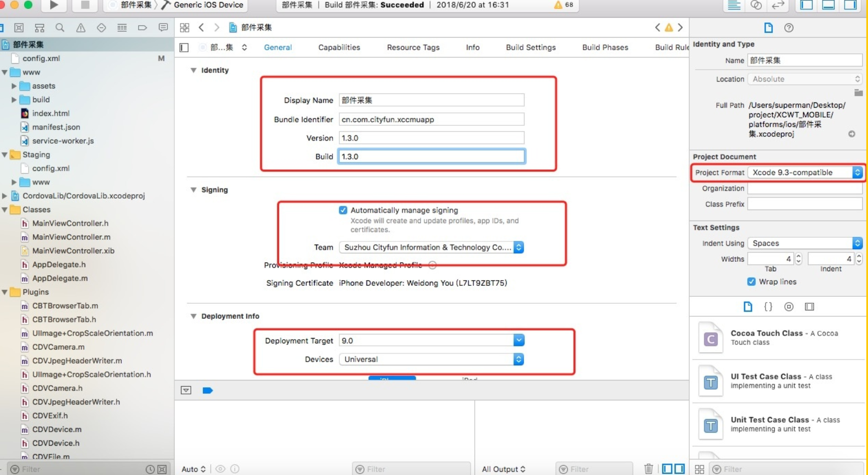Image resolution: width=868 pixels, height=475 pixels.
Task: Open the test navigator
Action: tap(101, 28)
